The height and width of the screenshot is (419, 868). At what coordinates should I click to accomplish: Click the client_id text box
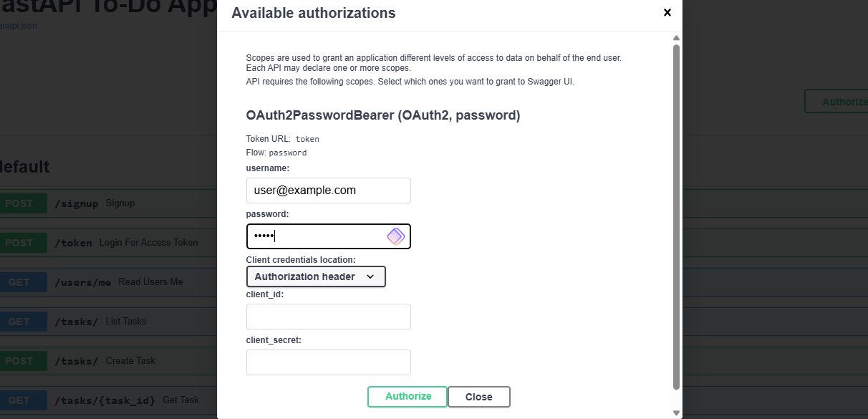(x=328, y=317)
